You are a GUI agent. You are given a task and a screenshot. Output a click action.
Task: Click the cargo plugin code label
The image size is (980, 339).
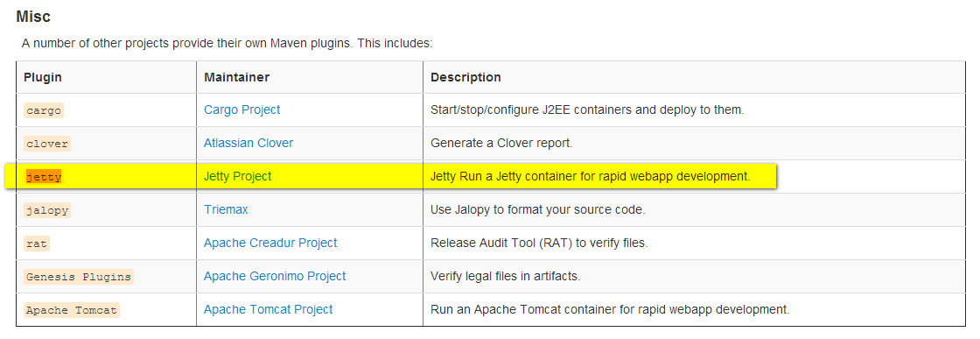[44, 110]
